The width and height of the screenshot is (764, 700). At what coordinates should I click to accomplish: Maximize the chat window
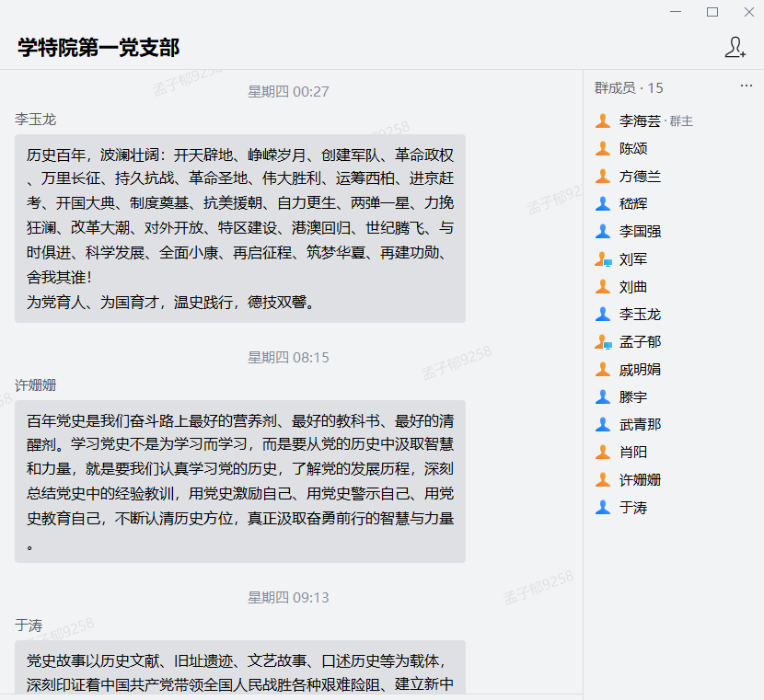tap(712, 12)
